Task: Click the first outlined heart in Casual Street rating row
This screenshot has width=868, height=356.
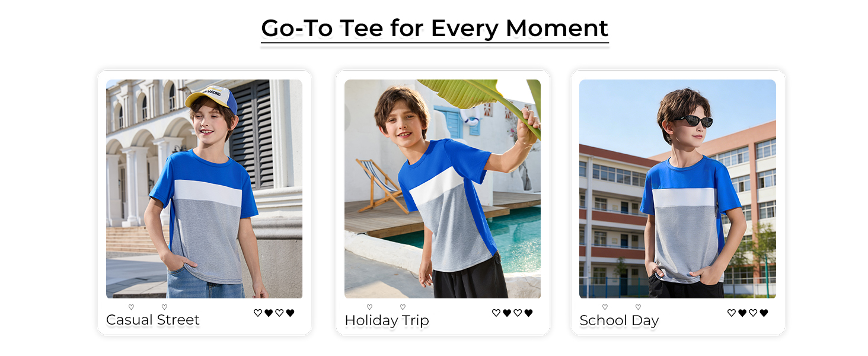Action: [258, 313]
